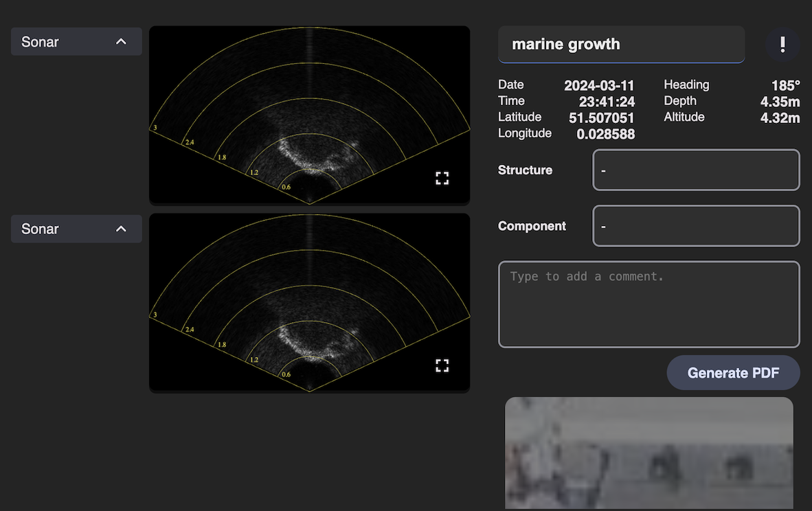Select the altitude value 4.32m

(780, 118)
